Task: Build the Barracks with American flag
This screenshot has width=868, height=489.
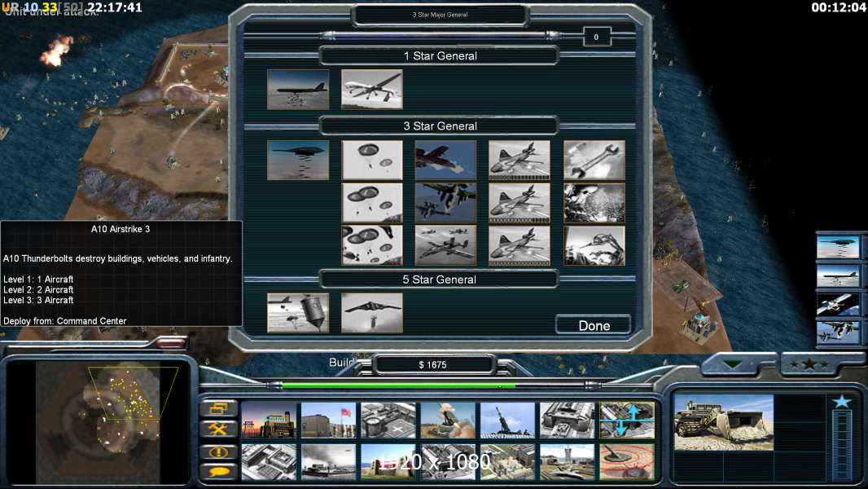Action: pos(328,420)
